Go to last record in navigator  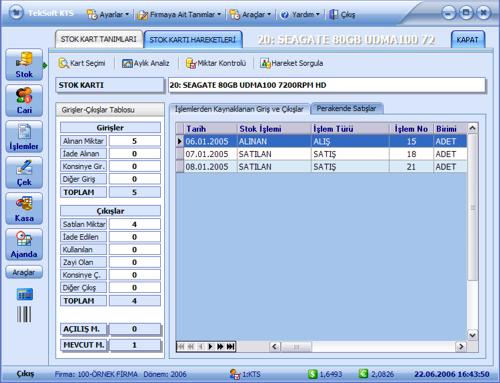[x=230, y=347]
